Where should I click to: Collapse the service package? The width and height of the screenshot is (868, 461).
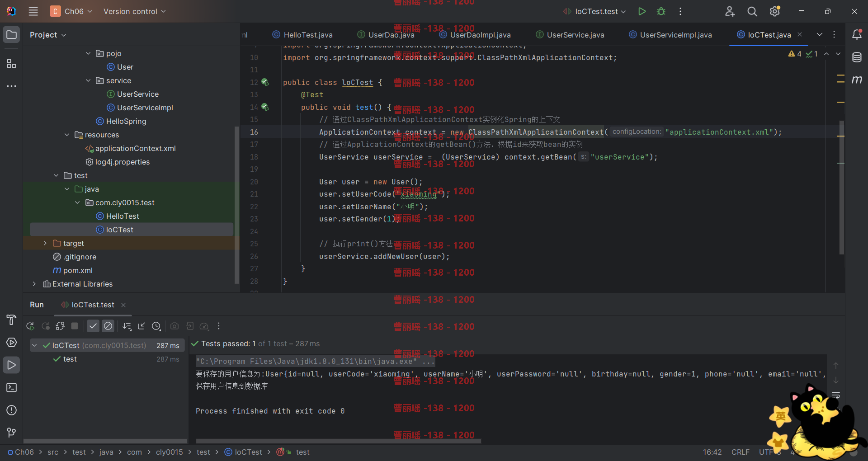click(88, 80)
